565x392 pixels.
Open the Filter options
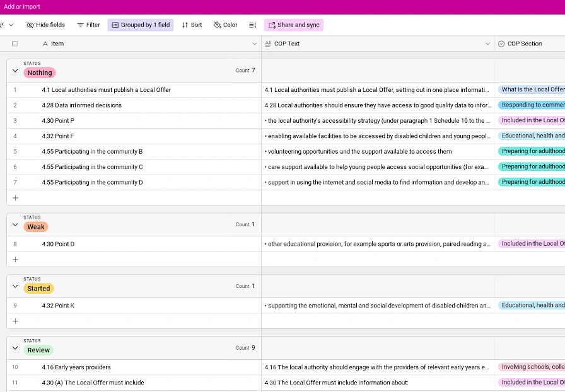[88, 25]
